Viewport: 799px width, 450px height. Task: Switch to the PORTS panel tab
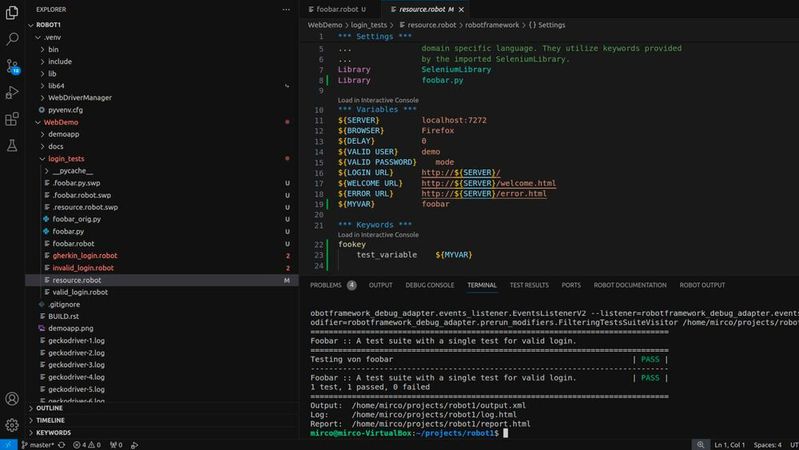pos(571,285)
